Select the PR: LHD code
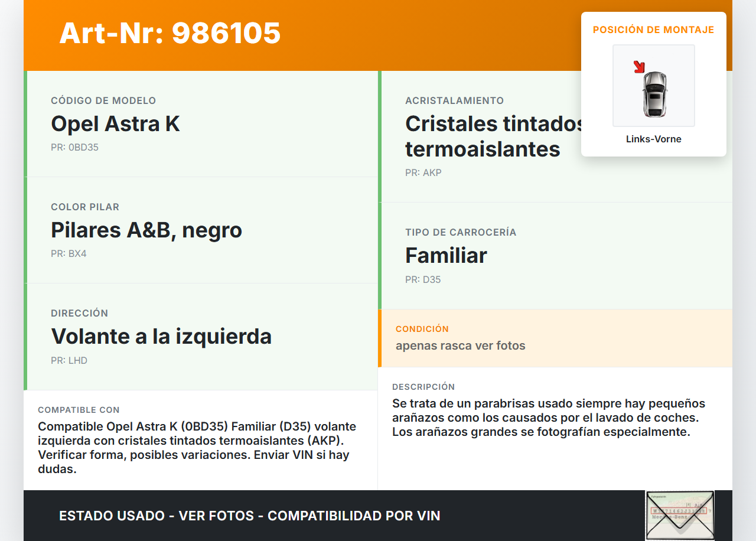The width and height of the screenshot is (756, 541). pyautogui.click(x=69, y=361)
